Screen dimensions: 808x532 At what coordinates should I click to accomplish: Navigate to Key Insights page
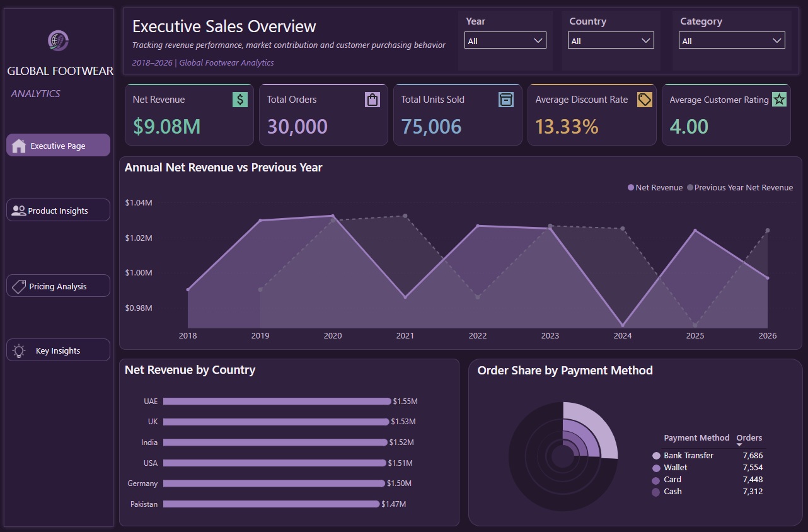58,350
